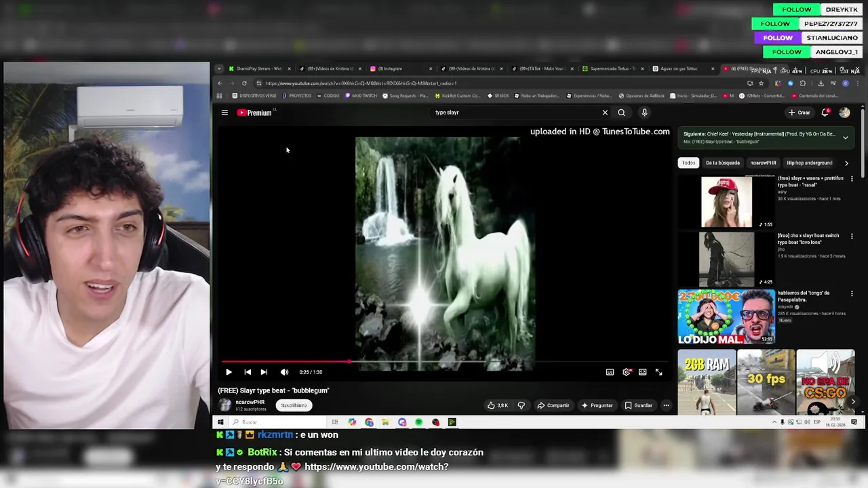The width and height of the screenshot is (868, 488).
Task: Follow DREYKTK in stream overlay
Action: (x=797, y=9)
